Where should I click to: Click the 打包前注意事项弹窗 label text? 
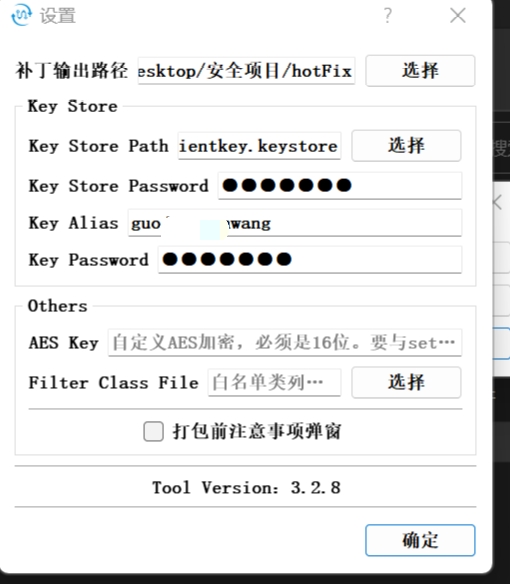(257, 431)
